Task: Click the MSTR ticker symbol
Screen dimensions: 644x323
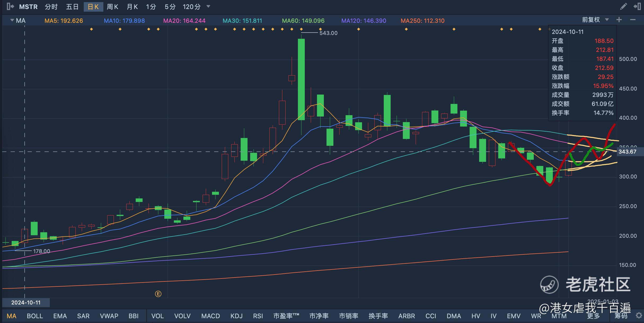Action: pyautogui.click(x=28, y=7)
